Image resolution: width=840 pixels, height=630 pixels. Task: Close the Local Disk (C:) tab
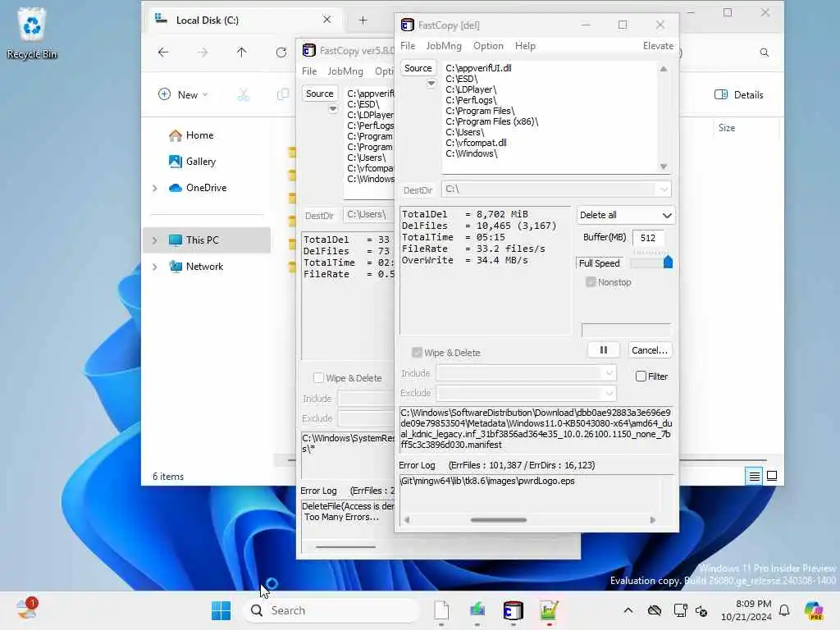pyautogui.click(x=326, y=20)
